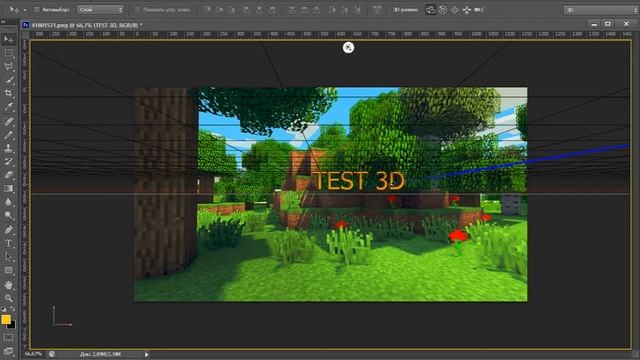The height and width of the screenshot is (360, 640).
Task: Select the Rectangular Marquee tool
Action: click(8, 53)
